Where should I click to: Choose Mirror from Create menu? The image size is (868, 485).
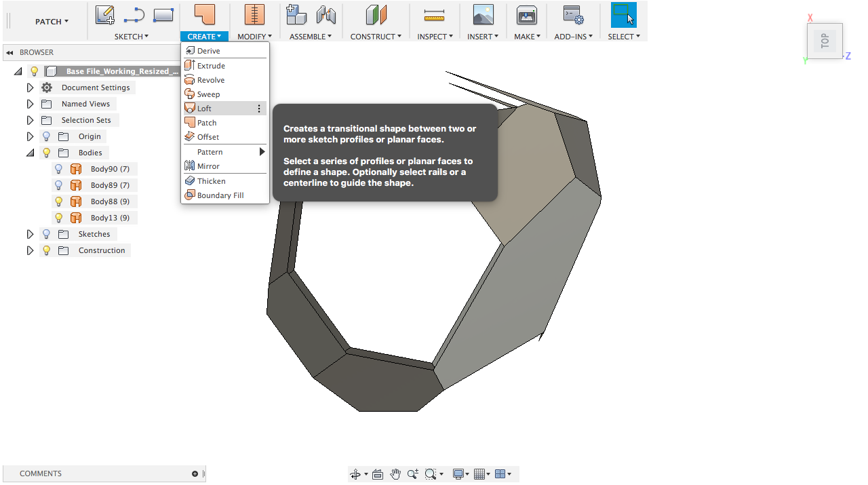point(225,166)
